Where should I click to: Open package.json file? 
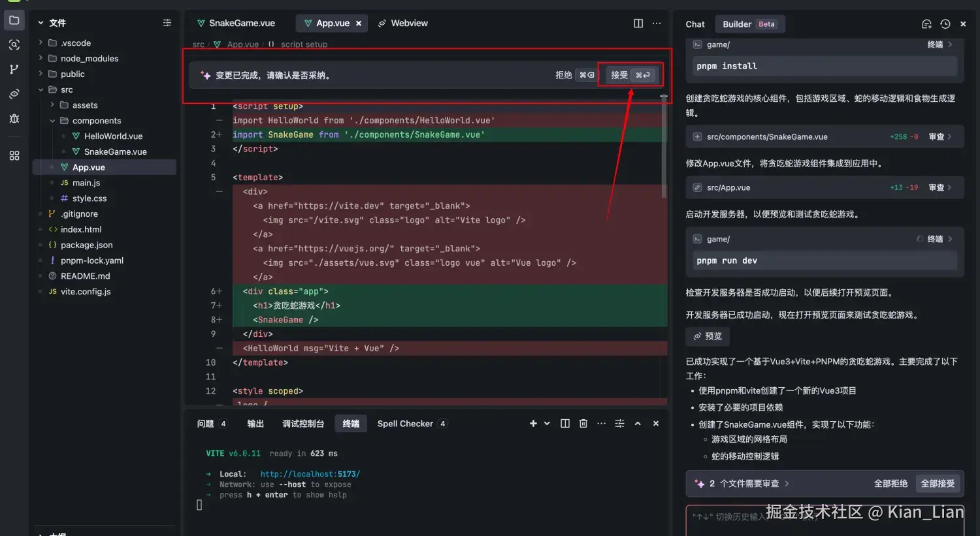click(x=86, y=245)
